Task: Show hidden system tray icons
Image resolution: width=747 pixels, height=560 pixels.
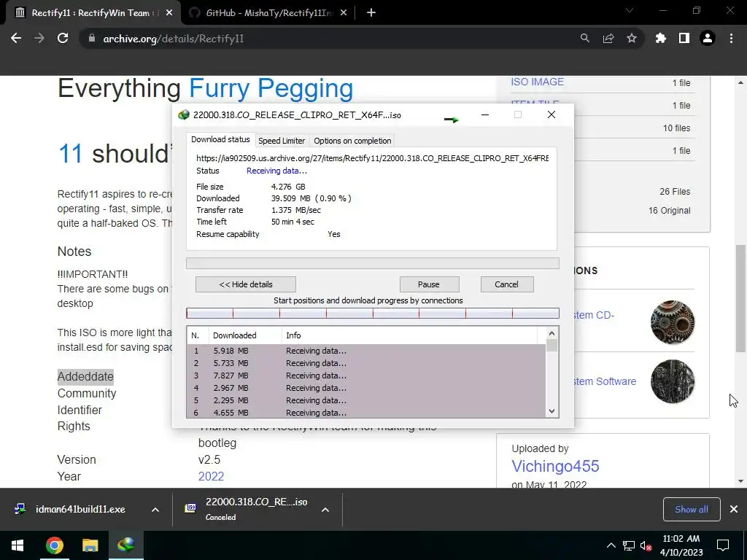Action: [x=611, y=545]
